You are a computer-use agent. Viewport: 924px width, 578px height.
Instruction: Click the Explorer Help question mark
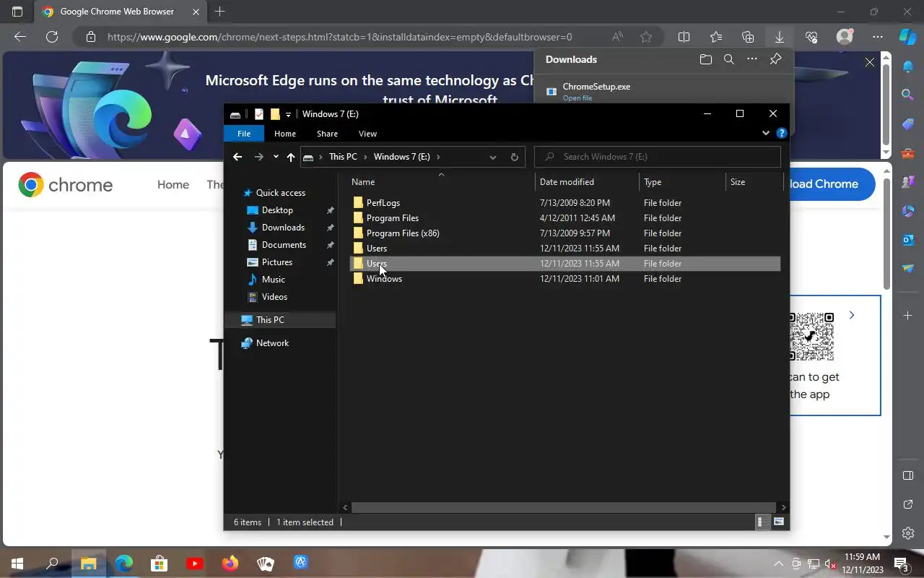pos(781,134)
